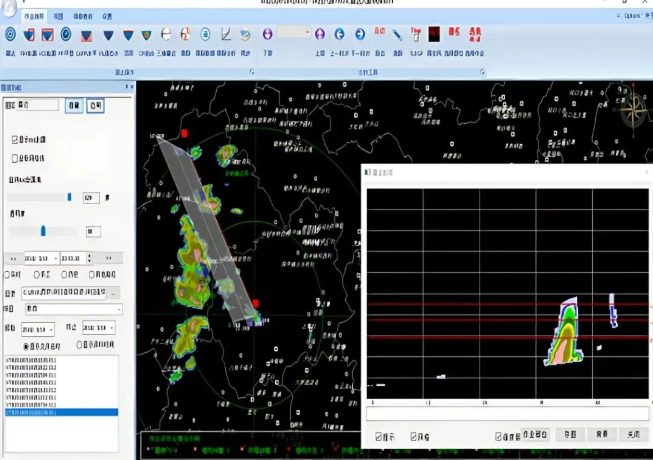The width and height of the screenshot is (653, 460).
Task: Click the blue ring disc ribbon icon
Action: (66, 34)
